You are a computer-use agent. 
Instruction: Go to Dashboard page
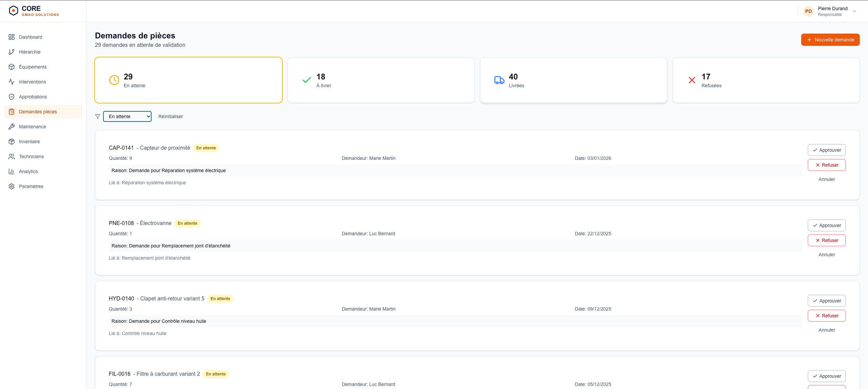(x=43, y=37)
